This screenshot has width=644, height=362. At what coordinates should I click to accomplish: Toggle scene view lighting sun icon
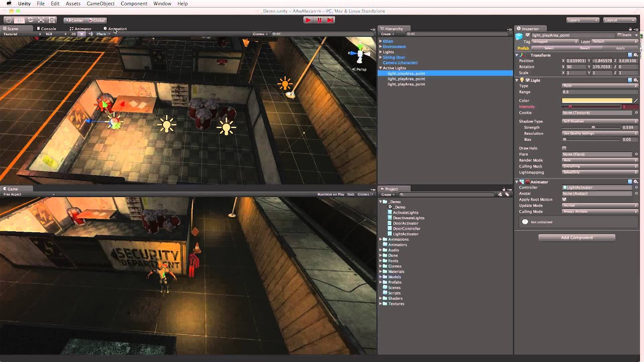click(82, 34)
